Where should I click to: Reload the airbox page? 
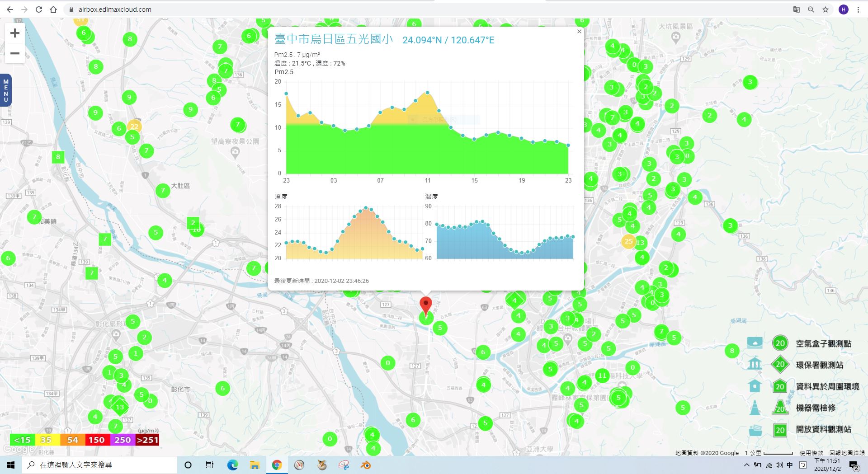39,9
